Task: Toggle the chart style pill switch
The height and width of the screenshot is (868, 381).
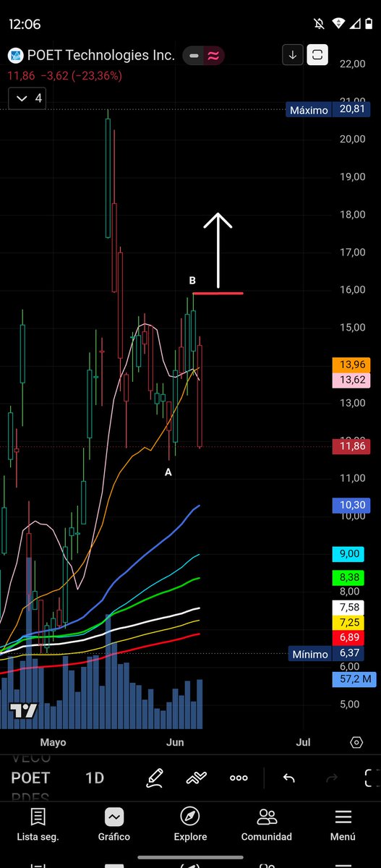Action: (204, 55)
